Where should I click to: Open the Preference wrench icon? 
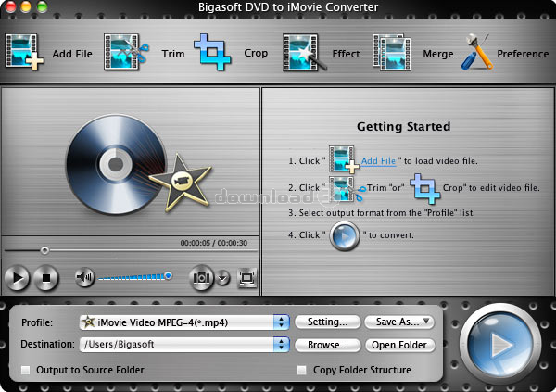pos(477,52)
